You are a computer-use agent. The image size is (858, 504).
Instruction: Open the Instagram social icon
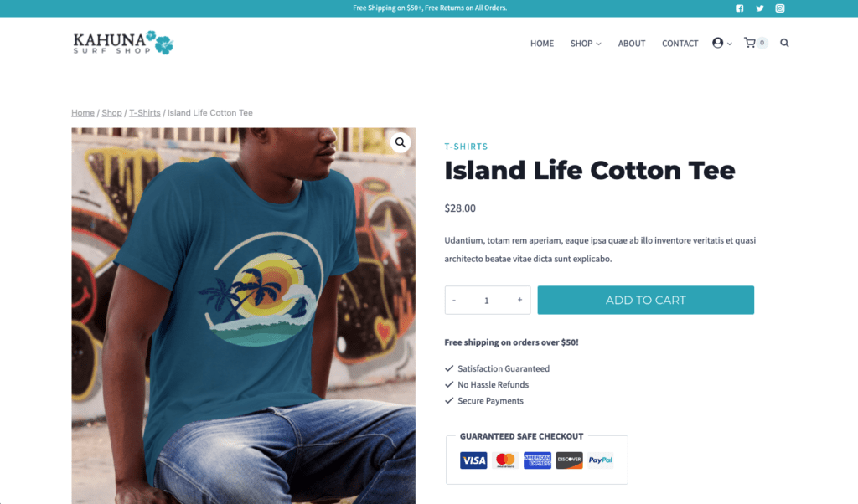coord(780,8)
